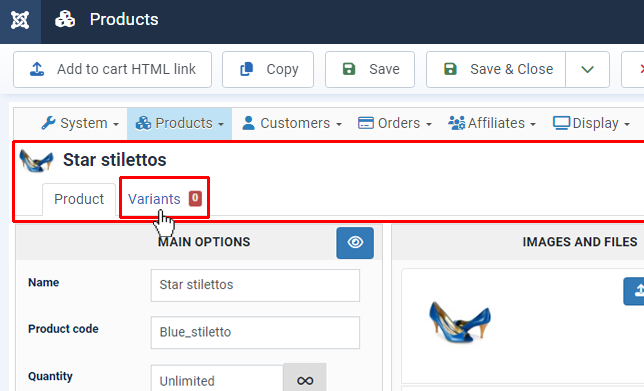
Task: Click the Product code input field
Action: pyautogui.click(x=255, y=332)
